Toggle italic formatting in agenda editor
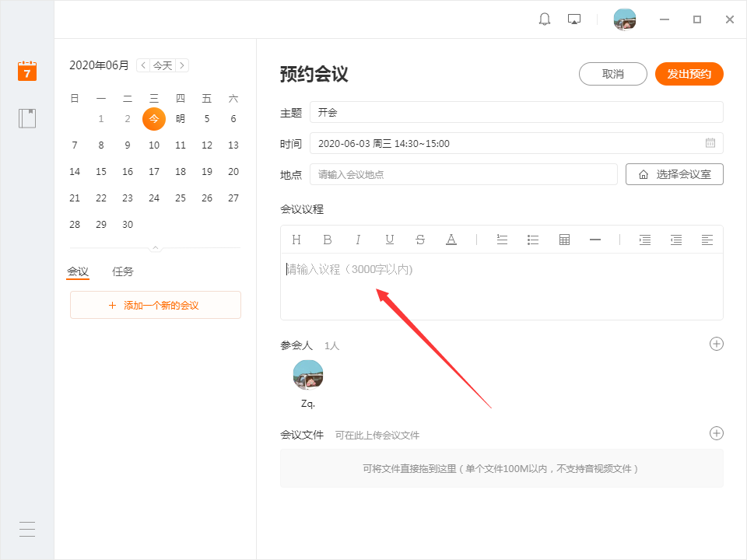The width and height of the screenshot is (747, 560). pos(358,240)
